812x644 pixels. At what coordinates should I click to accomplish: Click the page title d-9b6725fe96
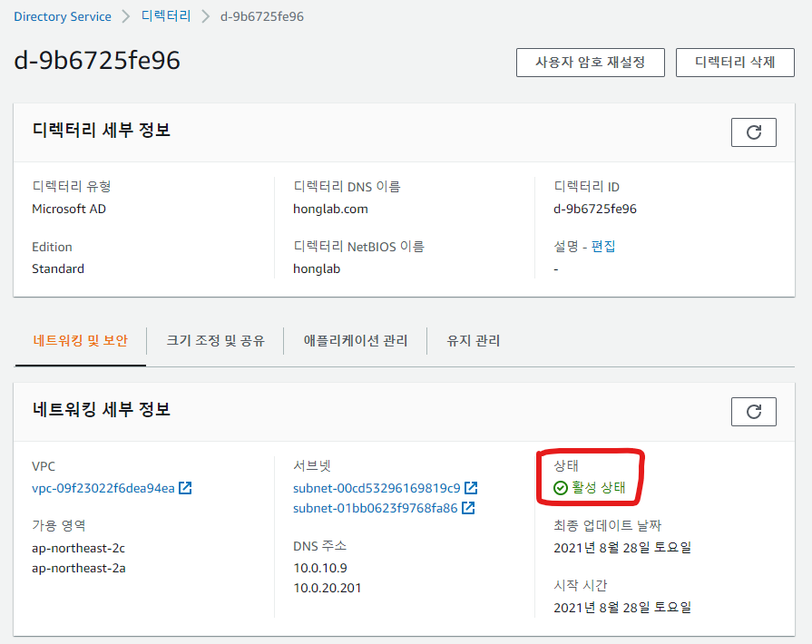[x=97, y=60]
